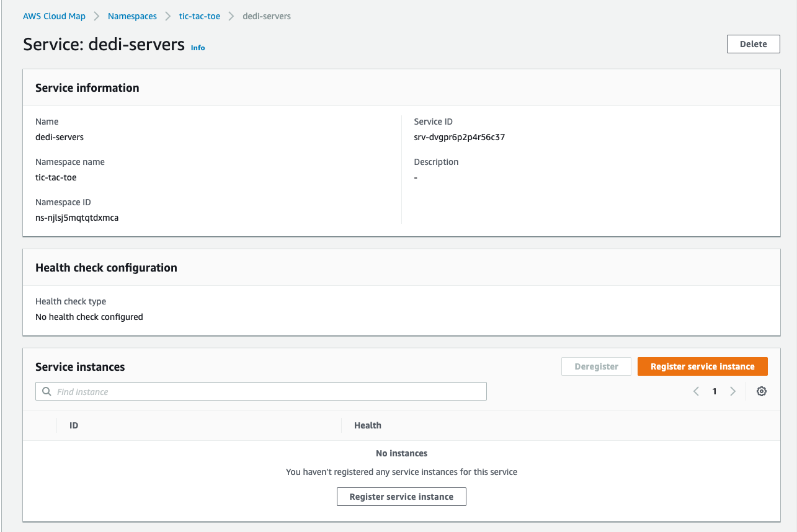Click the 'No health check configured' text
Viewport: 797px width, 532px height.
(89, 317)
